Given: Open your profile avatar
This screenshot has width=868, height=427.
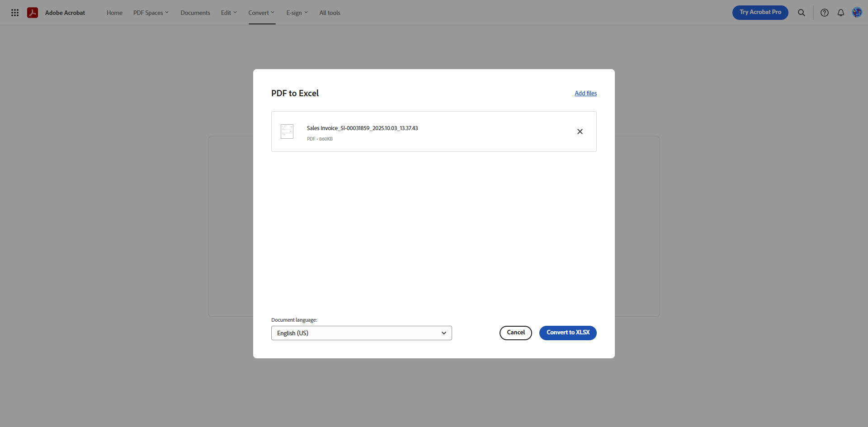Looking at the screenshot, I should click(857, 12).
